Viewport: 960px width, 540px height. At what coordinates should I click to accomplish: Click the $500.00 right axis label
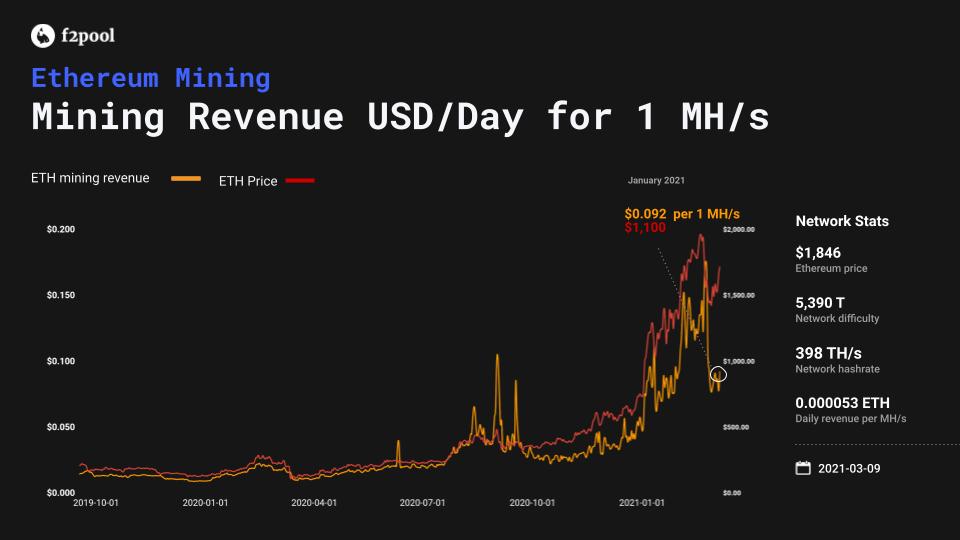736,427
